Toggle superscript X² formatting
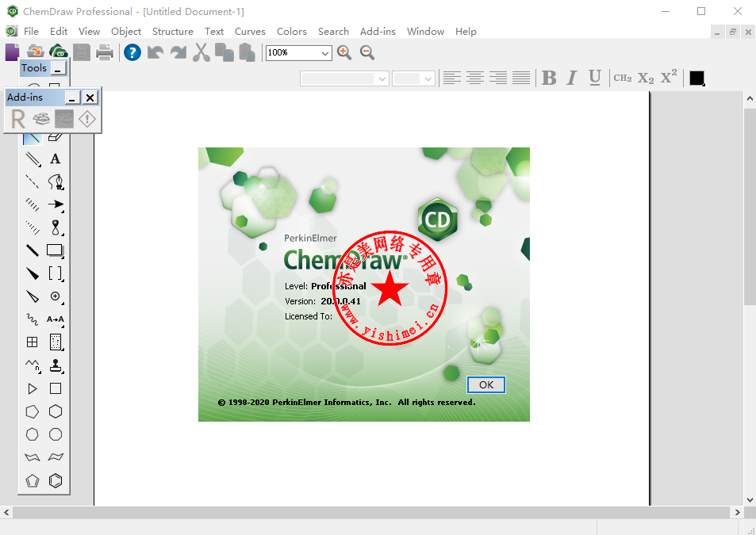The width and height of the screenshot is (756, 535). click(x=669, y=77)
